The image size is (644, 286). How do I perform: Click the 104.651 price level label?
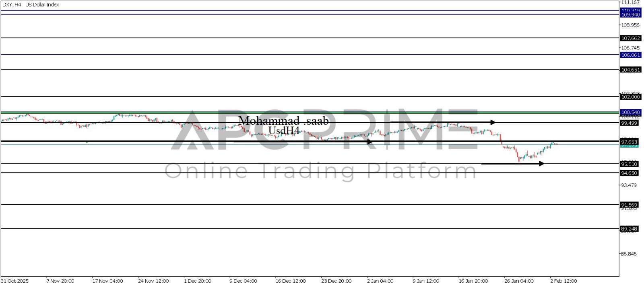click(x=630, y=70)
